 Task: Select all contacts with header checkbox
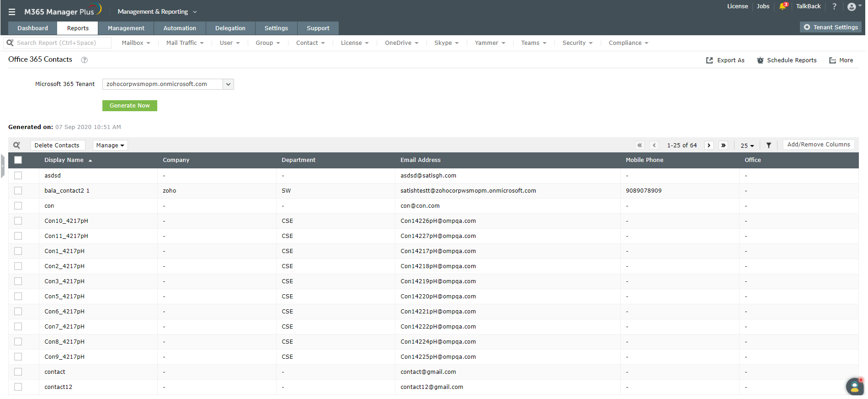(x=18, y=160)
